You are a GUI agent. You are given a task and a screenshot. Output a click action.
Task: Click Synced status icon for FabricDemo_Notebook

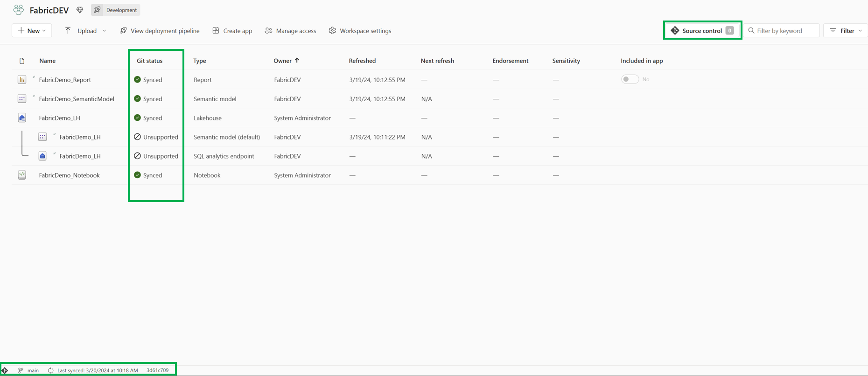point(137,175)
